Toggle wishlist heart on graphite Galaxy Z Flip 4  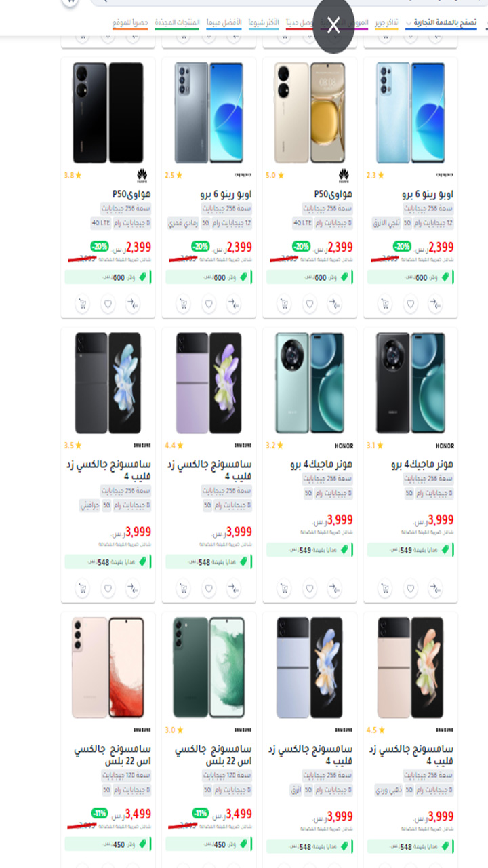tap(108, 589)
